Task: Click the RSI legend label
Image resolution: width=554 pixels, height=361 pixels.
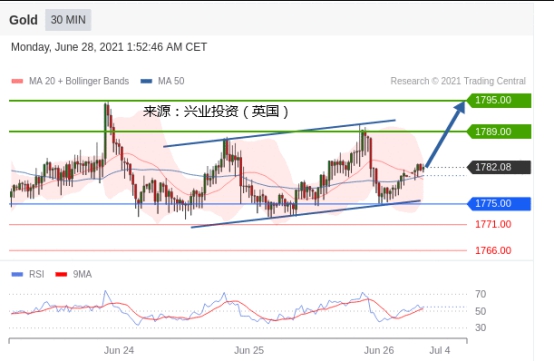Action: 37,274
